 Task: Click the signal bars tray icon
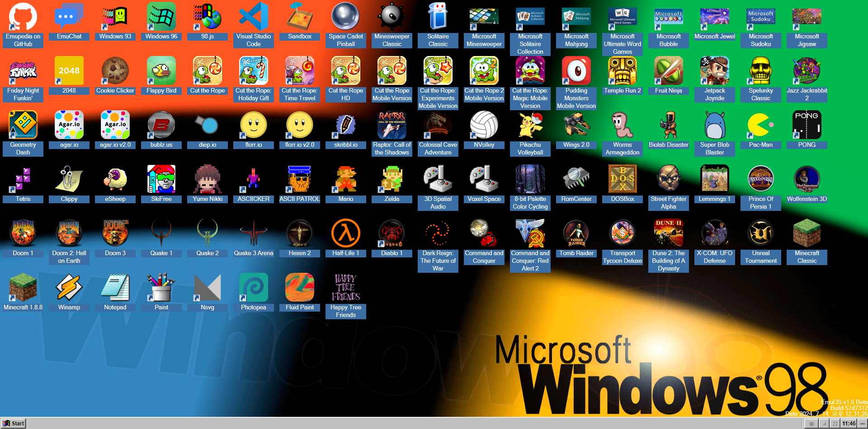click(824, 424)
